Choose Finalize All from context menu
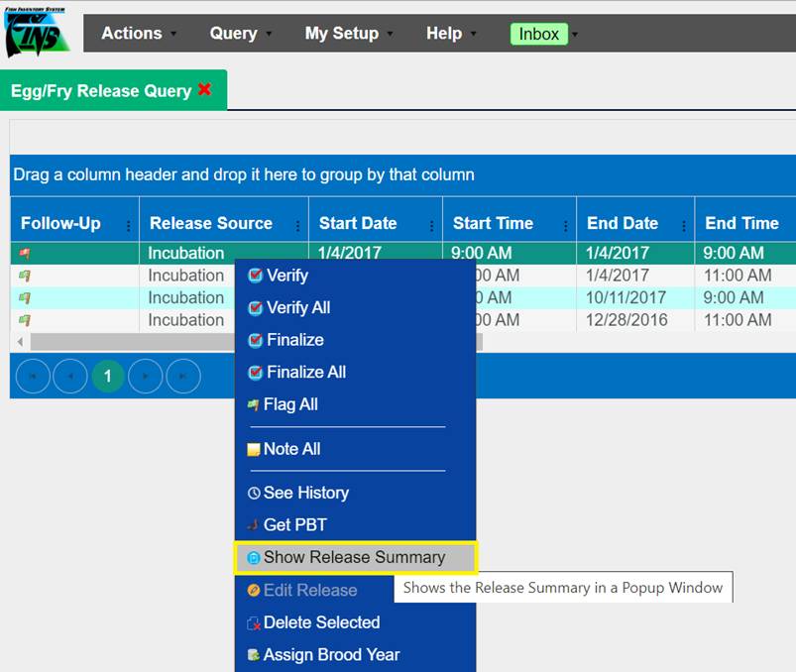Screen dimensions: 796x672 pyautogui.click(x=305, y=373)
